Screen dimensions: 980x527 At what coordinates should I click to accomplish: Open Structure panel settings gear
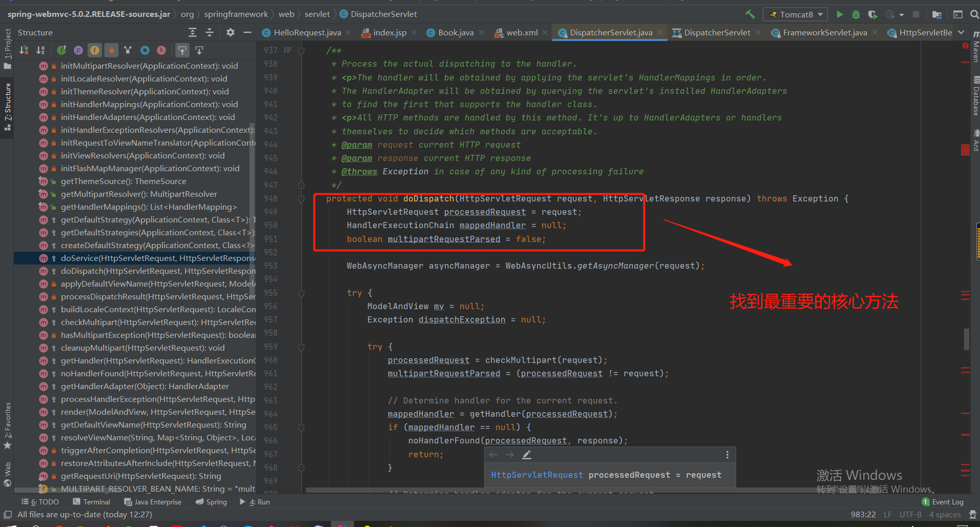231,32
